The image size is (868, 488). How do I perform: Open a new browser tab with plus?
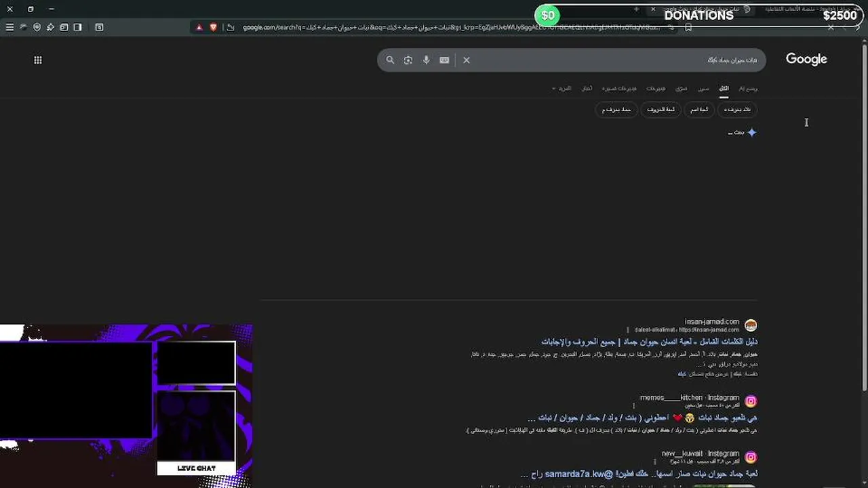click(636, 9)
